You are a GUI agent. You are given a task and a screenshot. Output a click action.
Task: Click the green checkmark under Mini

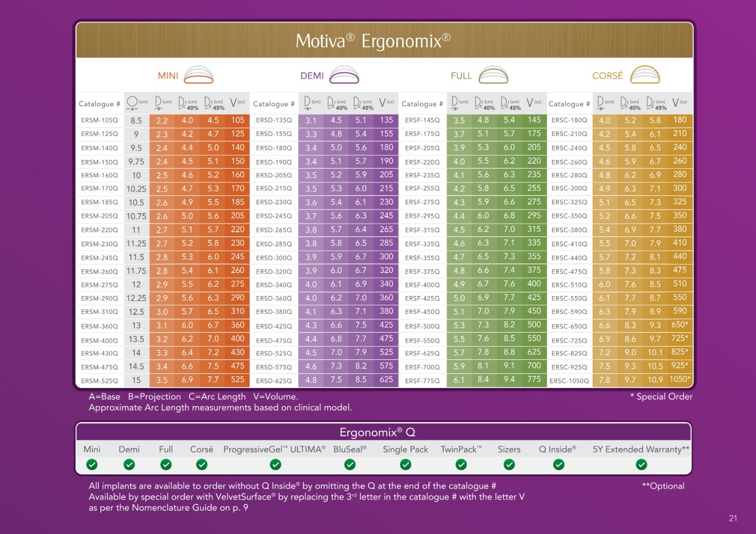tap(92, 464)
